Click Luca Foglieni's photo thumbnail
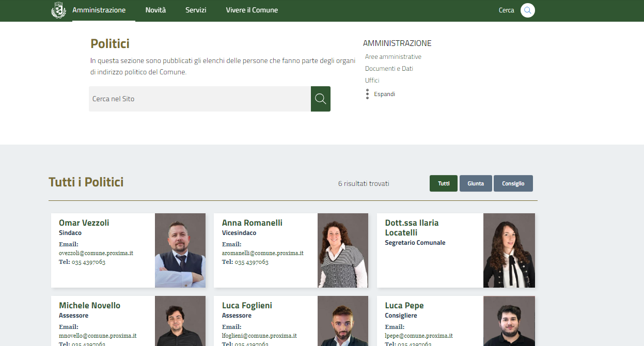Image resolution: width=644 pixels, height=346 pixels. click(342, 321)
